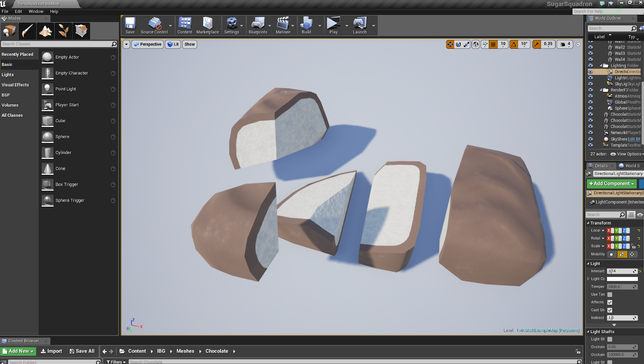
Task: Open the Settings toolbar icon
Action: (x=232, y=25)
